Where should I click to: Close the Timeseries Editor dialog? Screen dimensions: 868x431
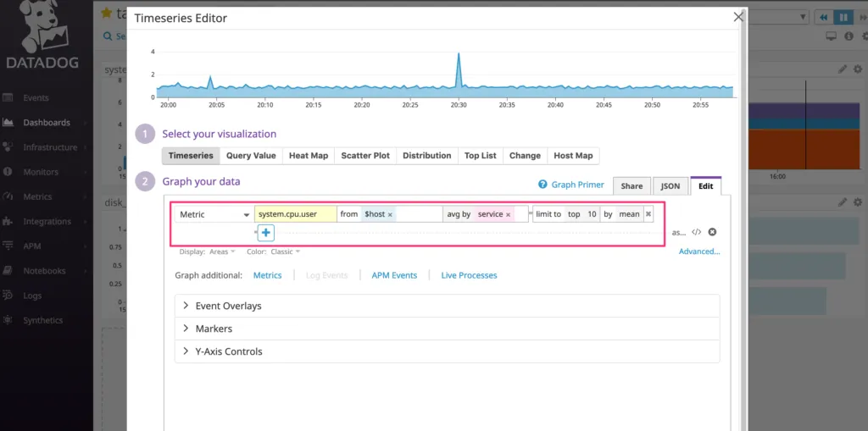click(x=738, y=17)
